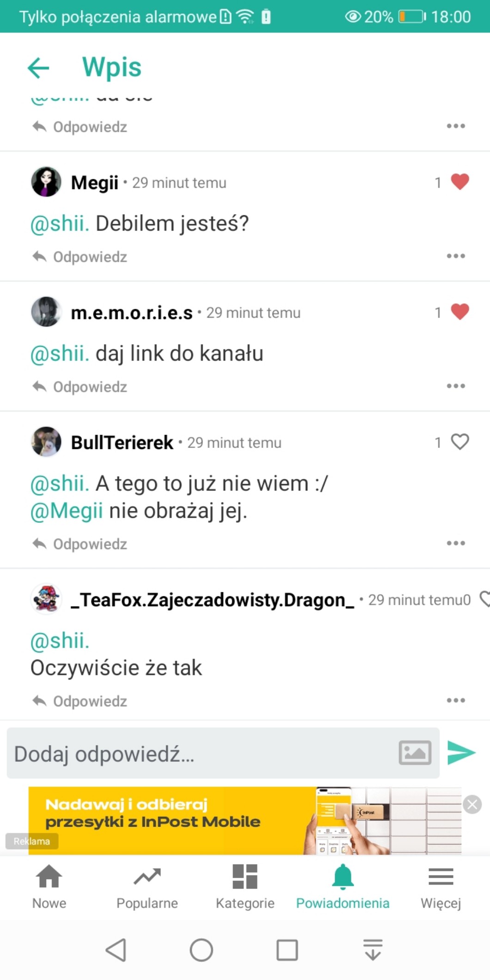The height and width of the screenshot is (980, 490).
Task: Send the reply with the paper plane
Action: pos(461,753)
